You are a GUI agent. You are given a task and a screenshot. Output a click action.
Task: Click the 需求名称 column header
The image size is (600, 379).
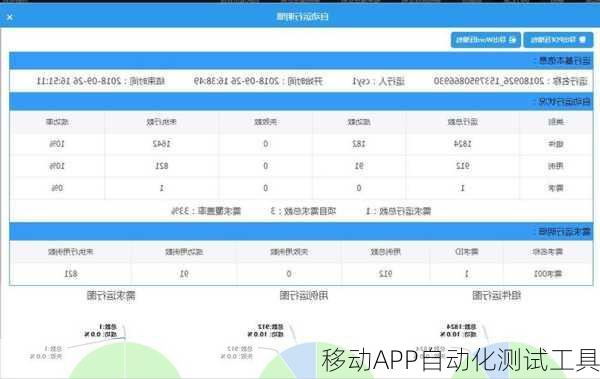[548, 252]
